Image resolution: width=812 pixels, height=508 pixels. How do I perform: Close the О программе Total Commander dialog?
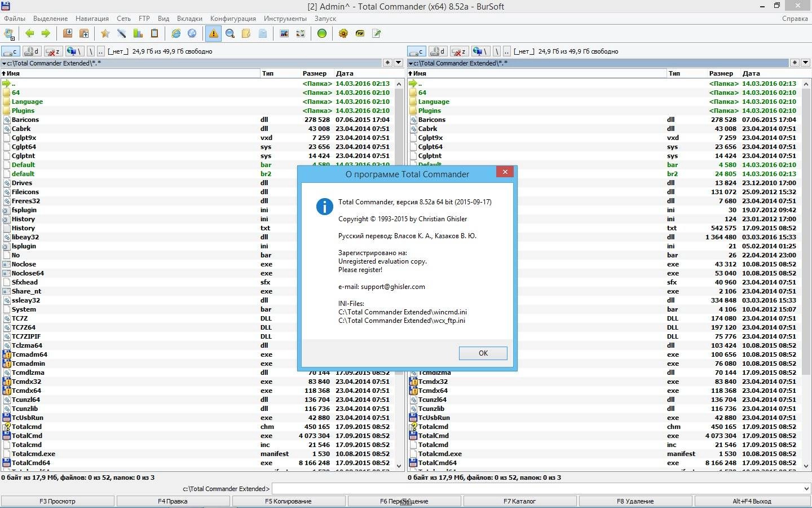[505, 172]
